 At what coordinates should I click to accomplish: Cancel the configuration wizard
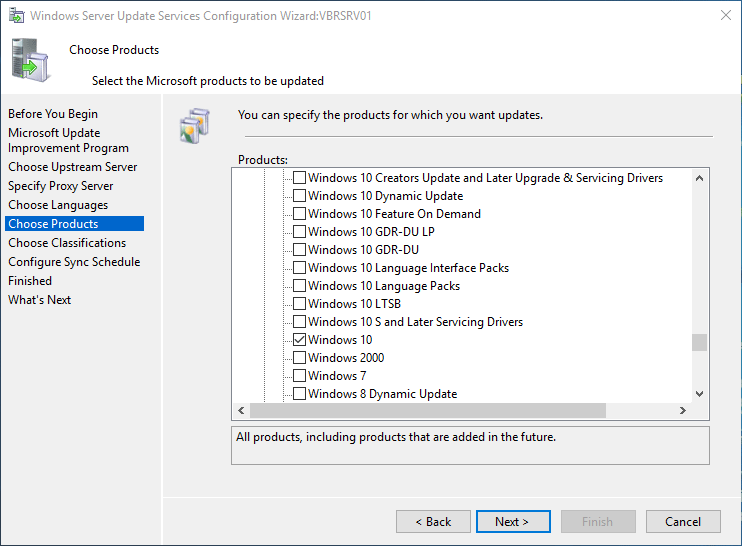[683, 521]
